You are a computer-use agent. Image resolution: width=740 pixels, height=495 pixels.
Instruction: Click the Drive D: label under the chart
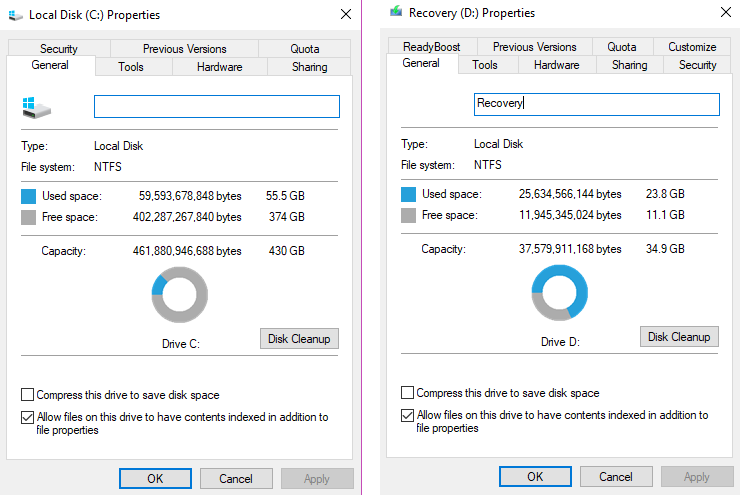(560, 342)
